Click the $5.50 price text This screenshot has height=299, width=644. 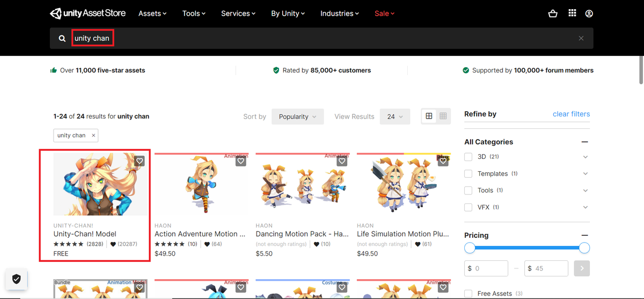264,253
